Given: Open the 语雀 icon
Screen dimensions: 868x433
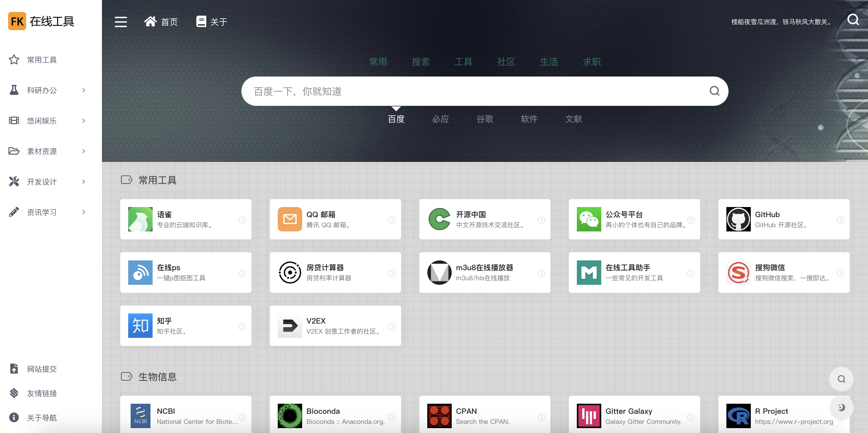Looking at the screenshot, I should click(x=140, y=219).
